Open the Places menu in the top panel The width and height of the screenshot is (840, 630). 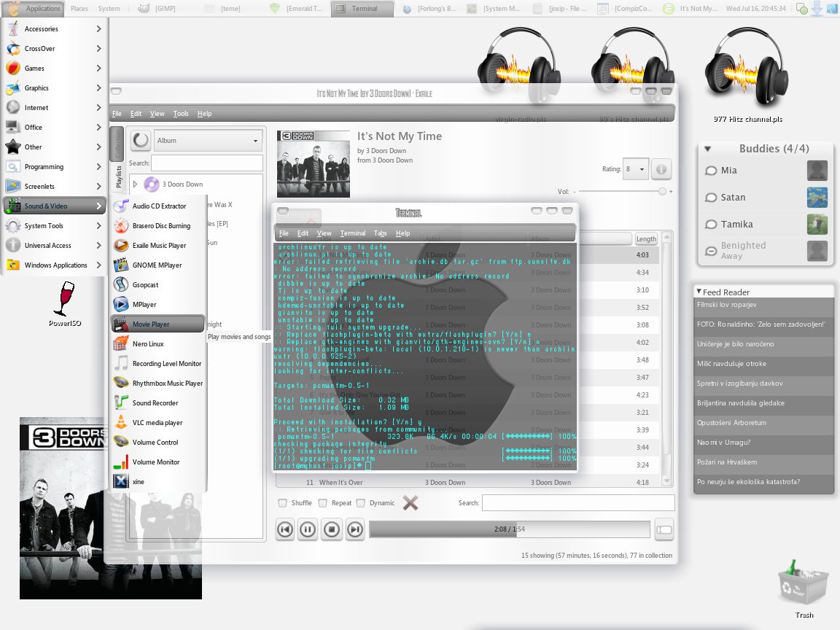(79, 9)
